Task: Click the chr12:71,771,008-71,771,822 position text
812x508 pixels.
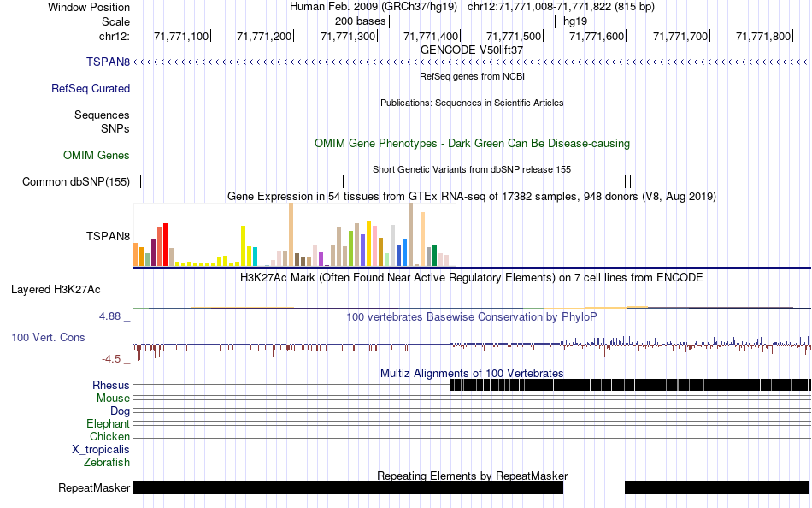Action: [x=561, y=7]
